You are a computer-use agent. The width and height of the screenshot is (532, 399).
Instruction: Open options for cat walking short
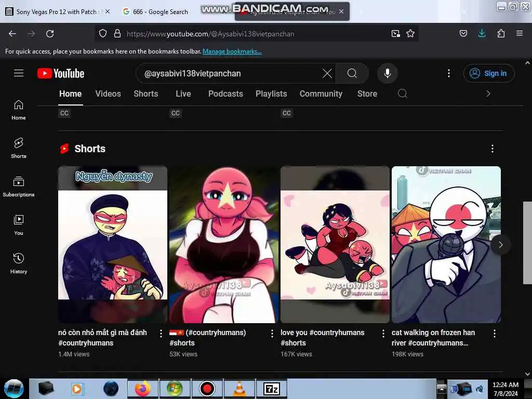(x=495, y=334)
